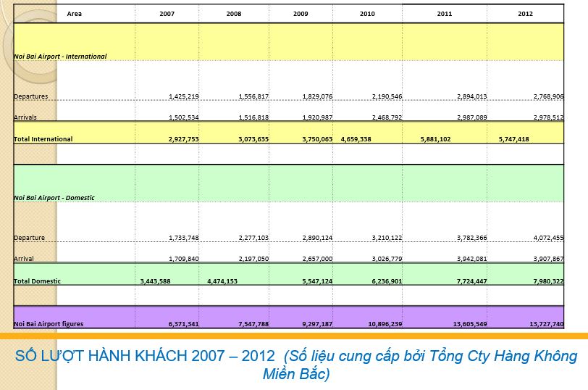Click the 2010 column header

point(367,14)
